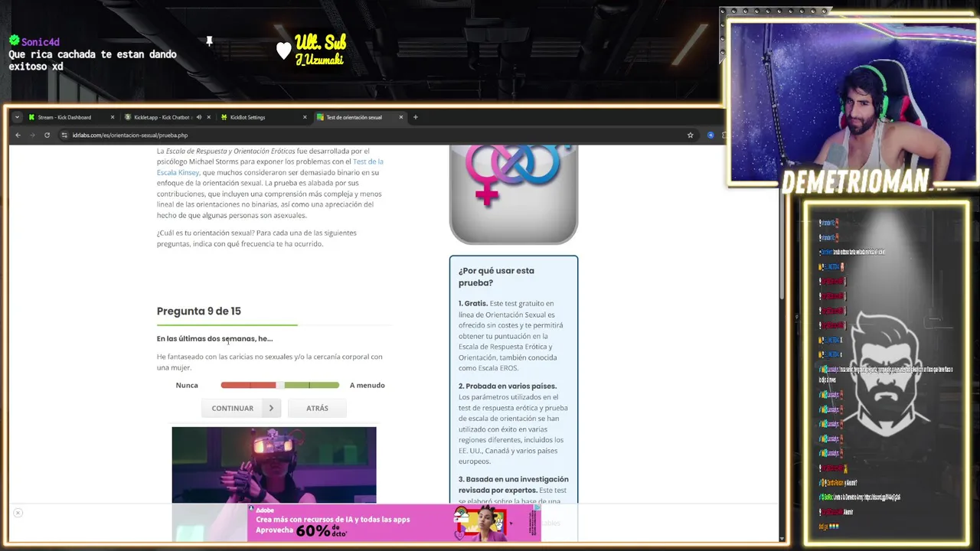The width and height of the screenshot is (980, 551).
Task: Open the browser profile icon
Action: pos(710,135)
